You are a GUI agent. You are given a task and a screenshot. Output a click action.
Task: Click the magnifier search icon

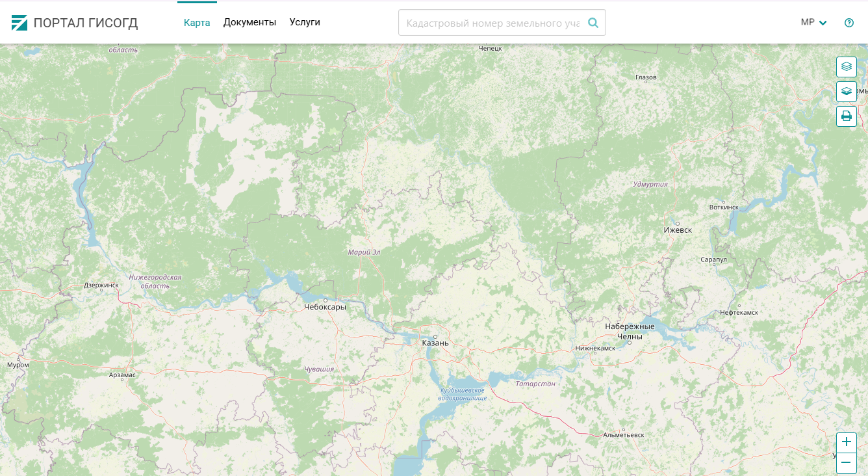(593, 23)
